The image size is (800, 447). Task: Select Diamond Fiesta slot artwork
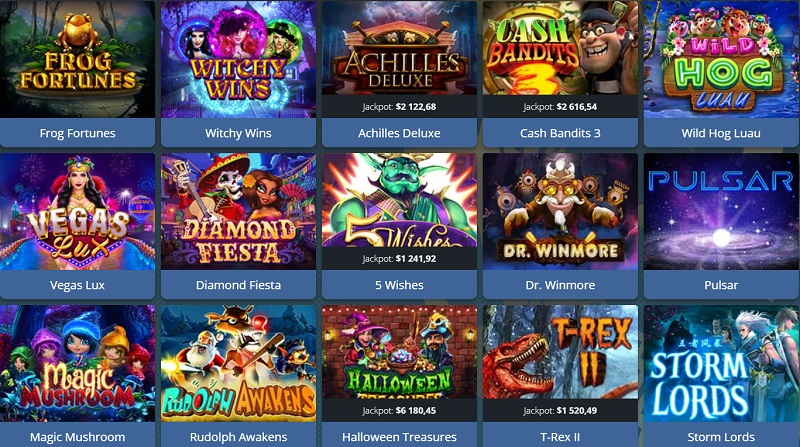tap(238, 211)
